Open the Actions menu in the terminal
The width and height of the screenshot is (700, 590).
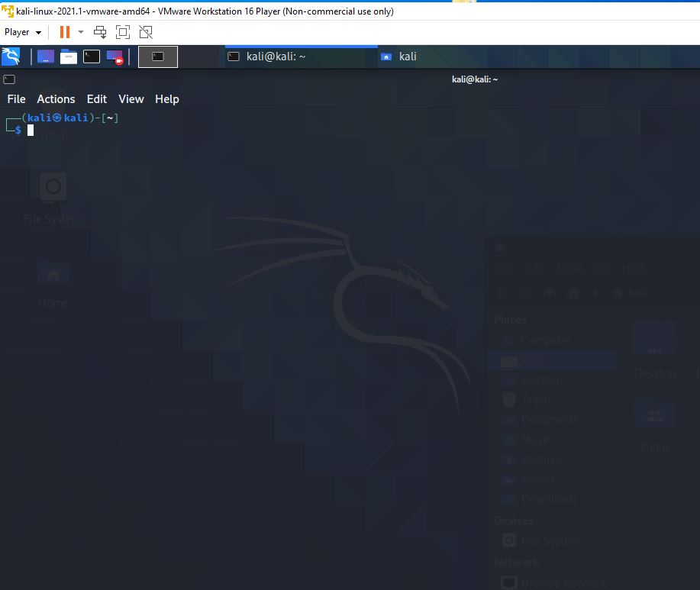pyautogui.click(x=56, y=99)
